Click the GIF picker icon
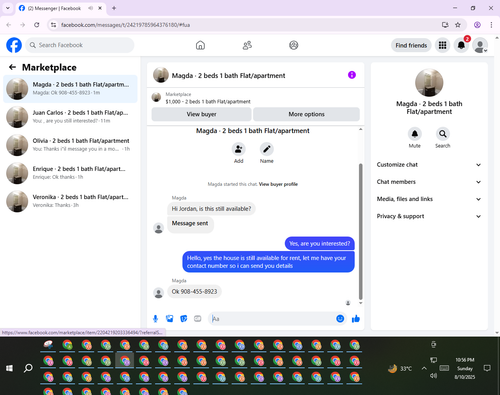Viewport: 500px width, 395px height. (x=198, y=319)
